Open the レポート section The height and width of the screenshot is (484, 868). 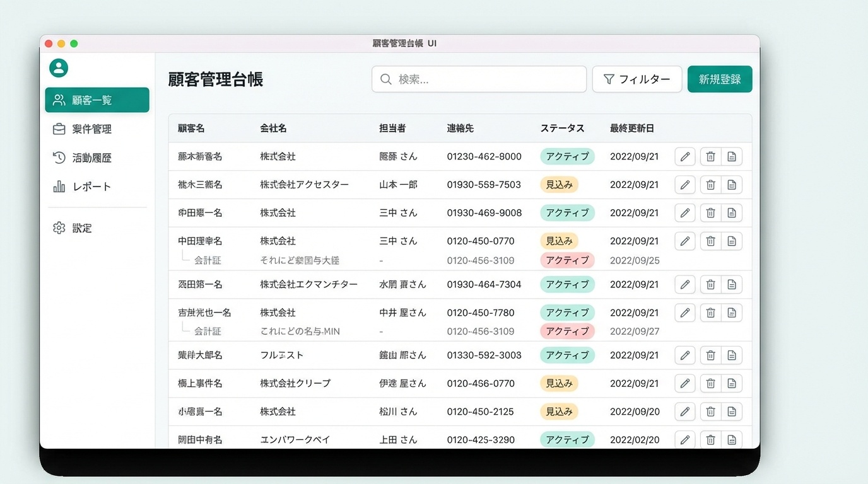(91, 187)
